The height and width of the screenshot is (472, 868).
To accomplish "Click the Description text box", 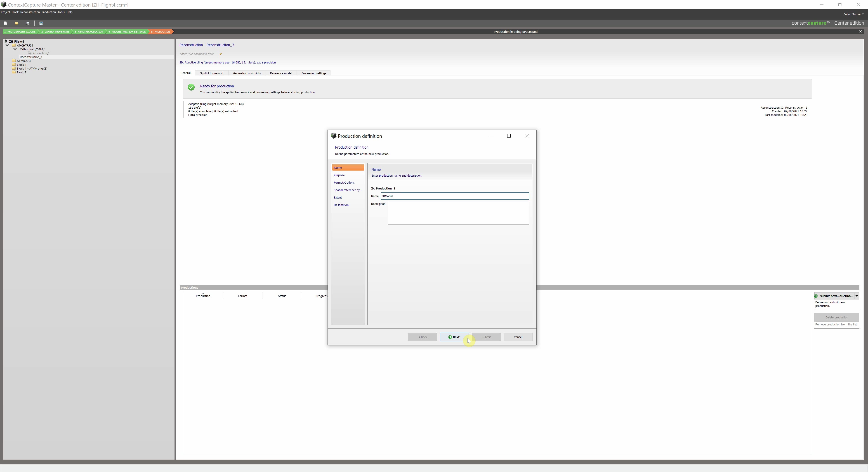I will (x=458, y=213).
